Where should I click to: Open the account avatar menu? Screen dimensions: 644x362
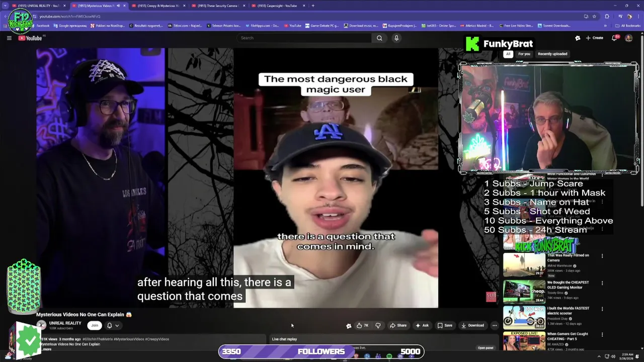click(x=628, y=38)
